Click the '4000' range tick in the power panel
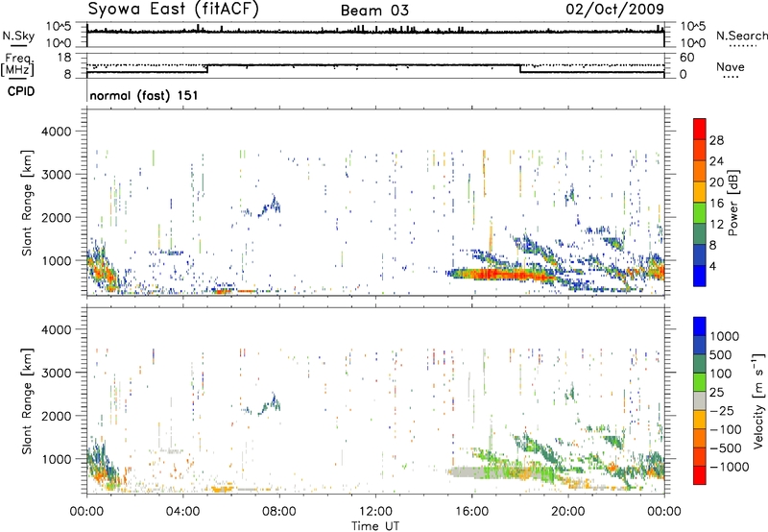 tap(56, 132)
